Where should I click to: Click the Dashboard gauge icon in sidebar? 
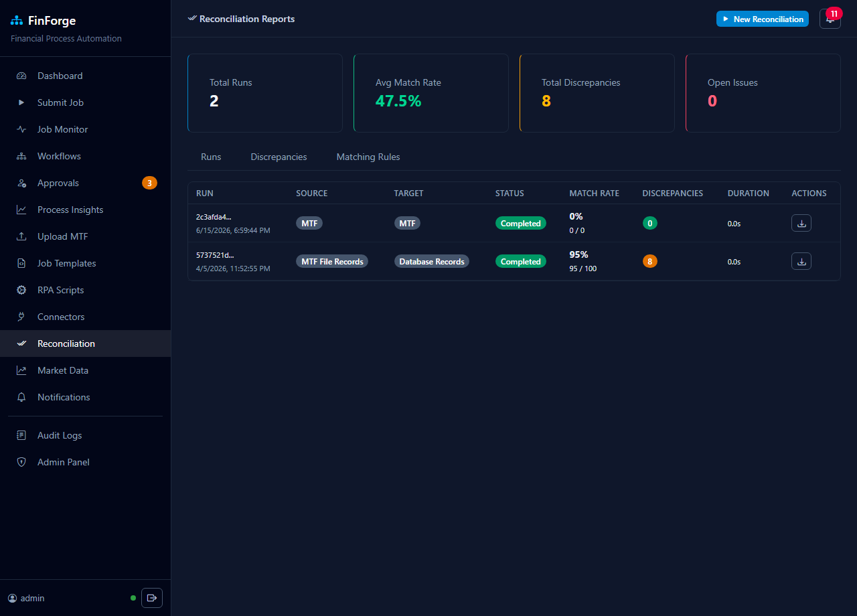[21, 76]
